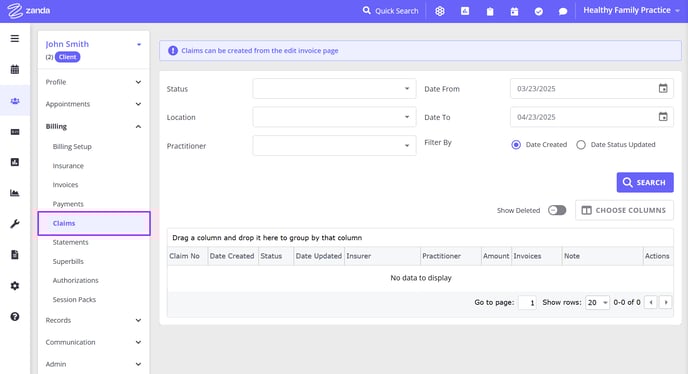
Task: Open the Status dropdown
Action: 334,89
